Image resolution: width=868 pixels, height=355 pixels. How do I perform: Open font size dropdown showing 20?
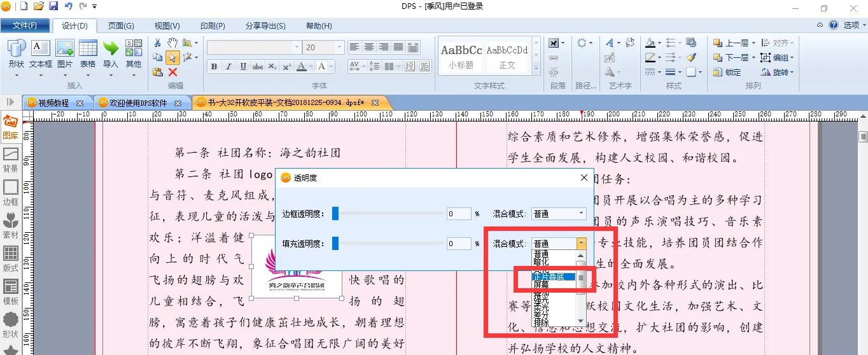(339, 47)
